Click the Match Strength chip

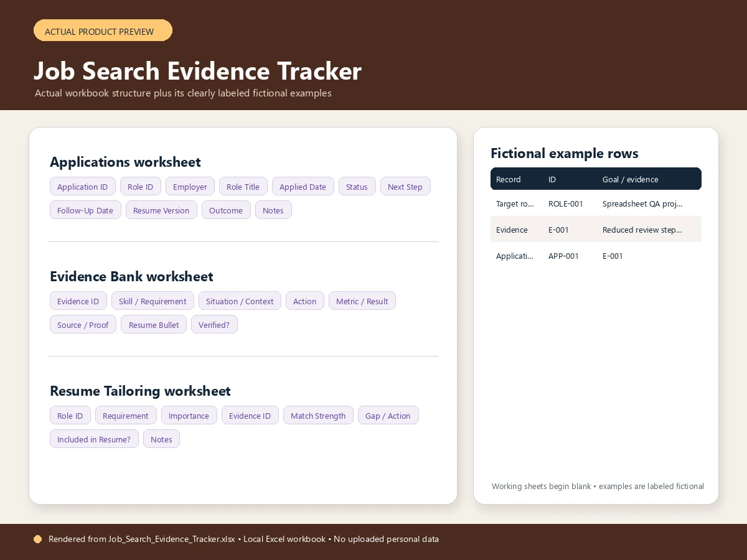318,416
